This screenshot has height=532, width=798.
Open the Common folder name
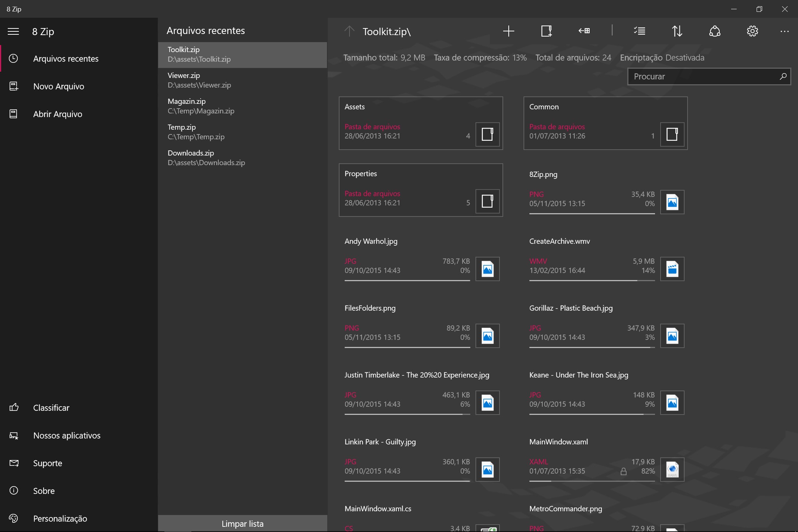point(544,107)
